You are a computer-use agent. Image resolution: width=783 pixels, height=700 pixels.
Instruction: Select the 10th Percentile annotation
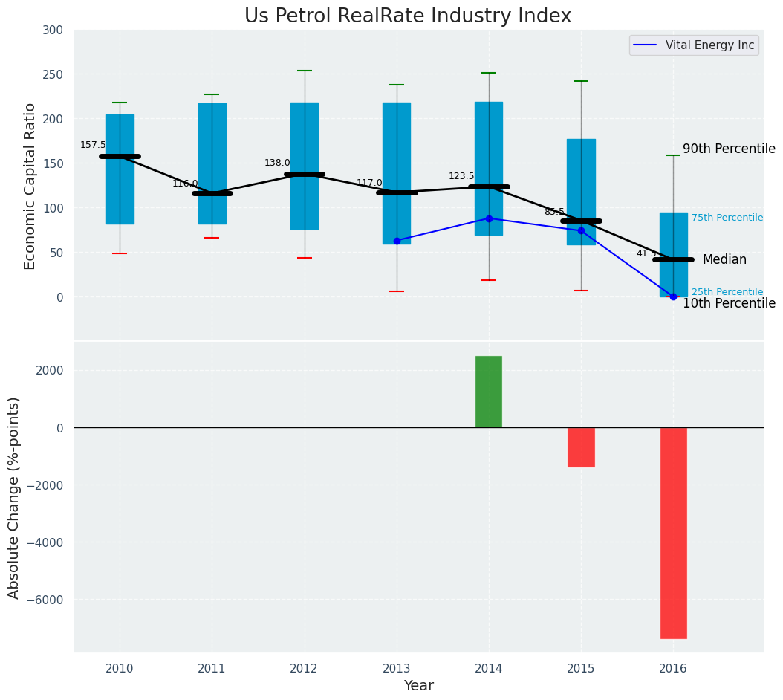point(728,304)
